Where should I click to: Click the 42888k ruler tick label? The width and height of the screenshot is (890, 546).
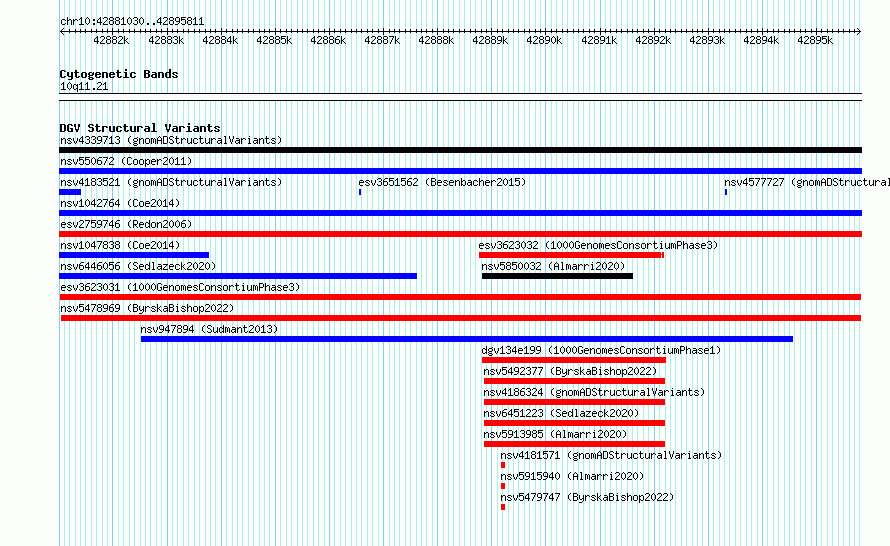(436, 41)
